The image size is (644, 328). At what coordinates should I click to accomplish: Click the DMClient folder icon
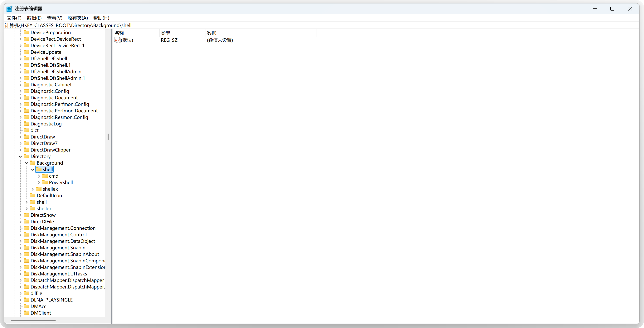(x=27, y=313)
